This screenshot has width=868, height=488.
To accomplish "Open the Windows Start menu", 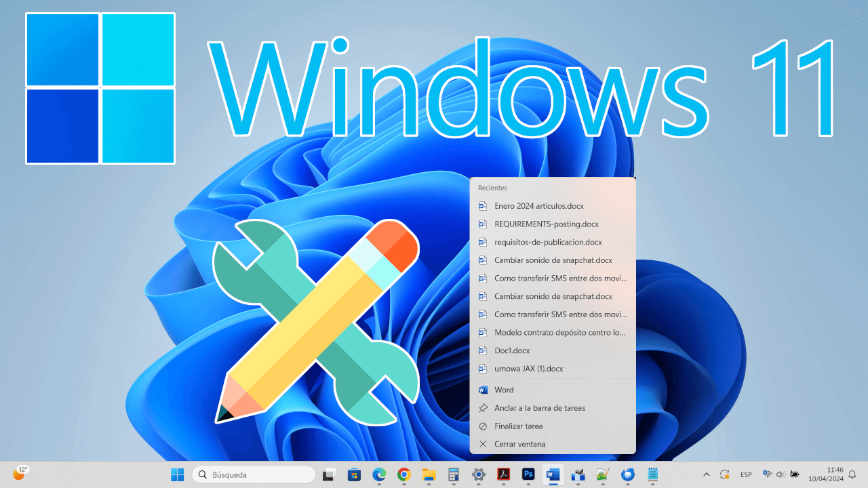I will (x=177, y=474).
